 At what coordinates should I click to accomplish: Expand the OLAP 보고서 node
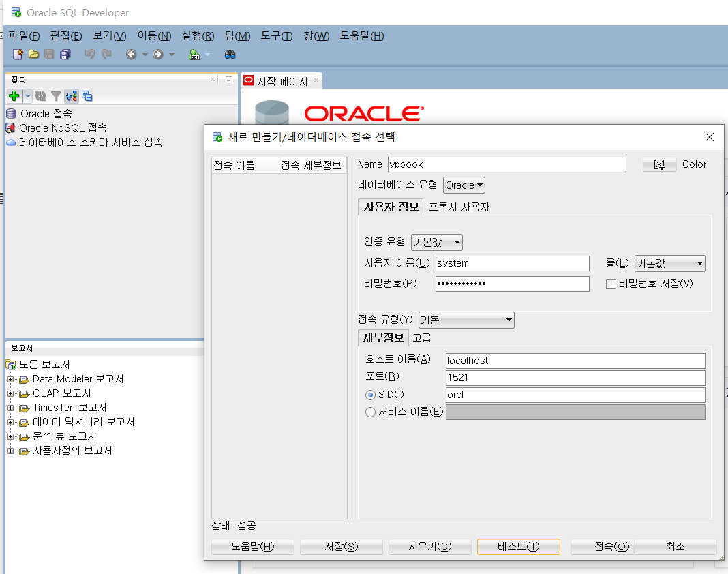click(10, 394)
